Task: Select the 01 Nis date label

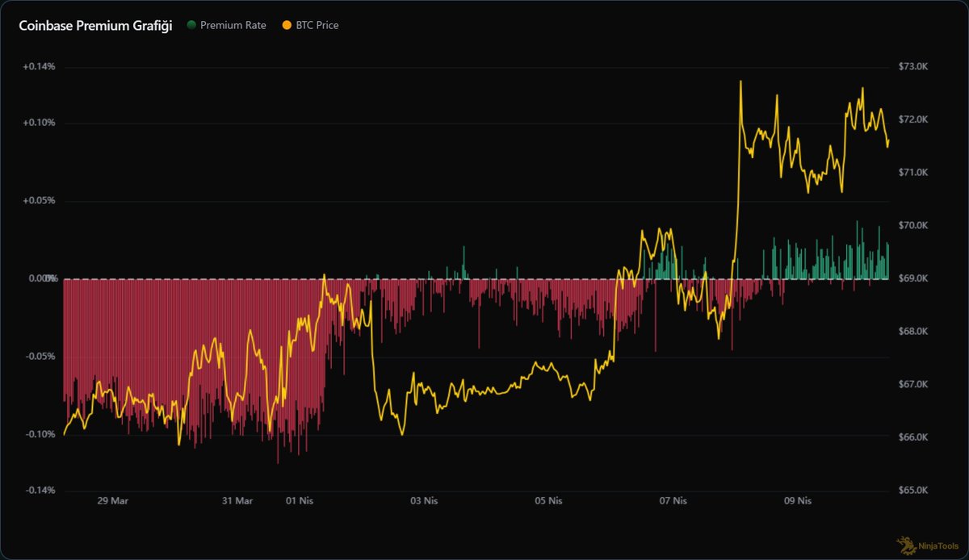Action: 300,501
